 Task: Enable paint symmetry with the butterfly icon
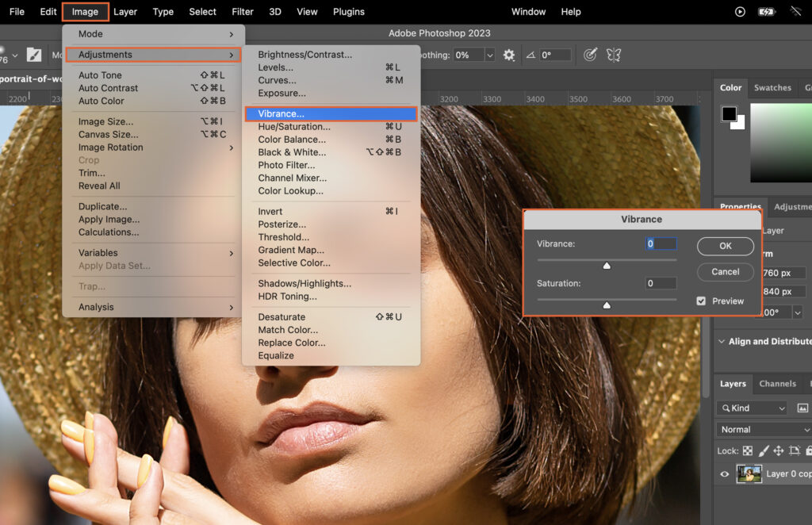pyautogui.click(x=615, y=54)
